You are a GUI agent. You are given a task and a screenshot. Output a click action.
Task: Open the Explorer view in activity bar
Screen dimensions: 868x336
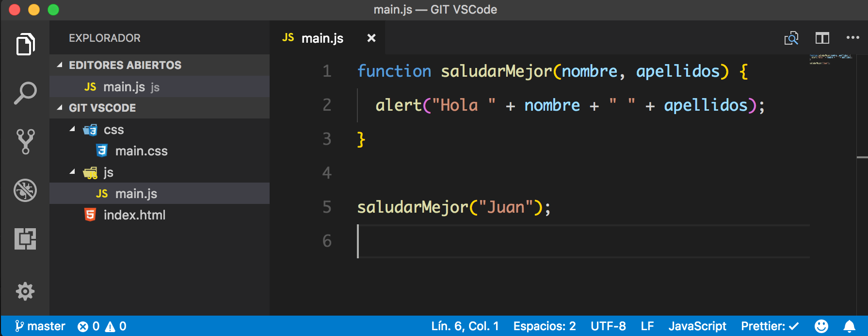point(25,44)
